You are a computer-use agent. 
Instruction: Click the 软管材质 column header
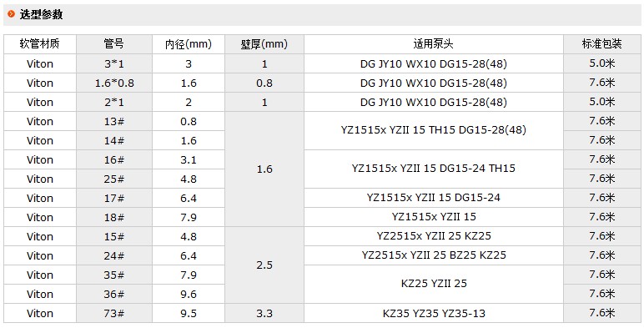[40, 44]
